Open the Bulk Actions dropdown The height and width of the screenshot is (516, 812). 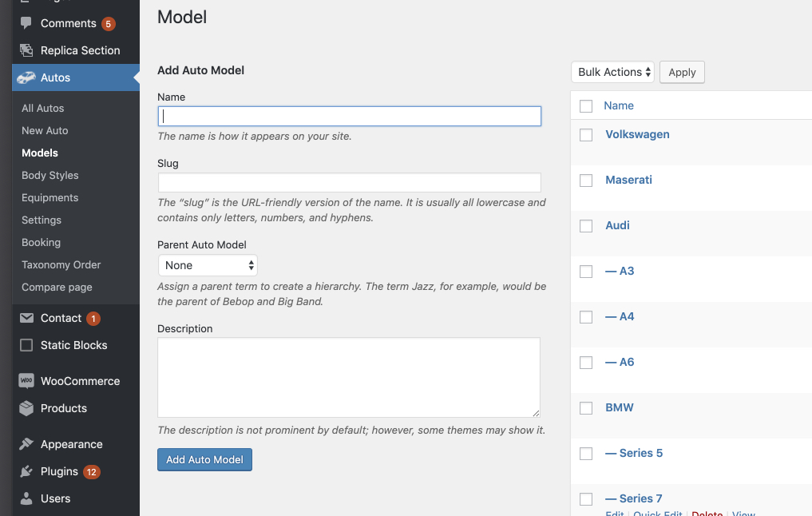click(x=612, y=72)
